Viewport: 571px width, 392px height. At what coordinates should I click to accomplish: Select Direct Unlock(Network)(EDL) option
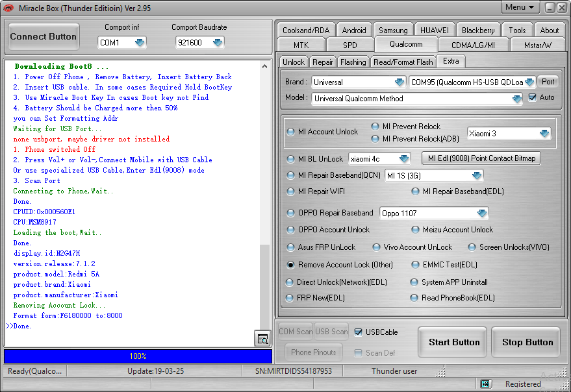tap(336, 282)
